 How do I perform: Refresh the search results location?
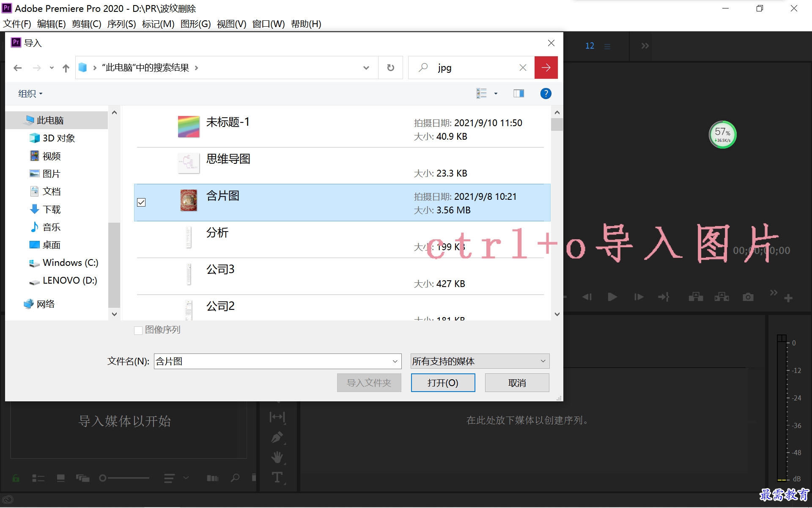390,68
